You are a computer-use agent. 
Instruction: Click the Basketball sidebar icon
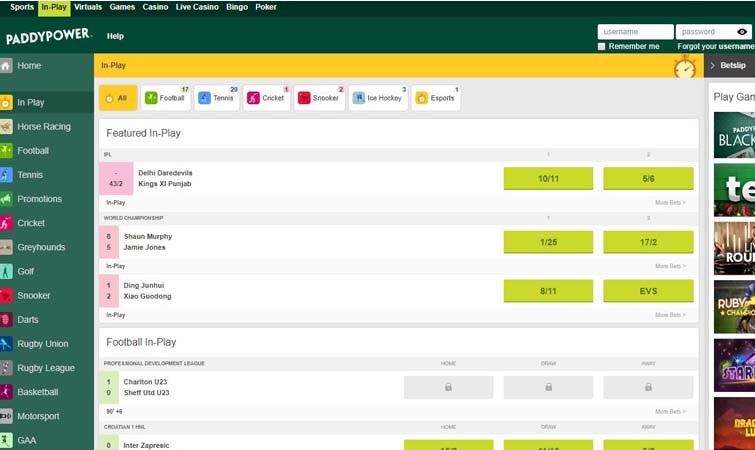point(7,392)
